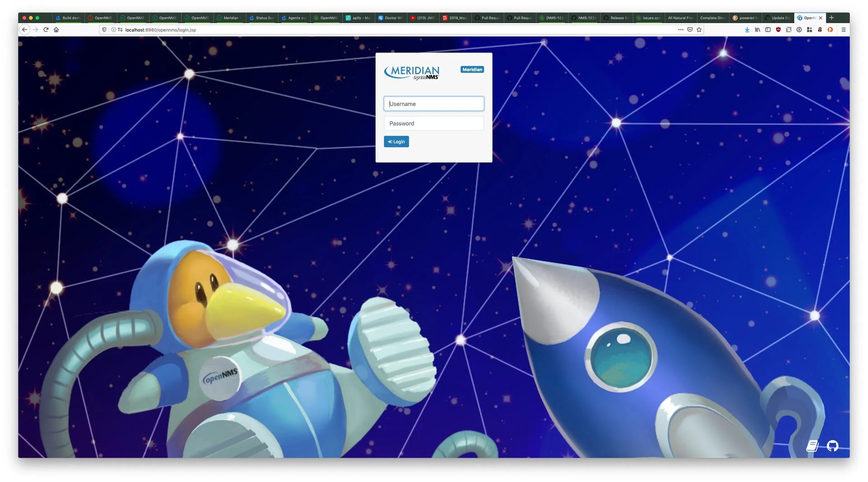Screen dimensions: 868x482
Task: Click the brown avatar extension icon
Action: pyautogui.click(x=820, y=30)
